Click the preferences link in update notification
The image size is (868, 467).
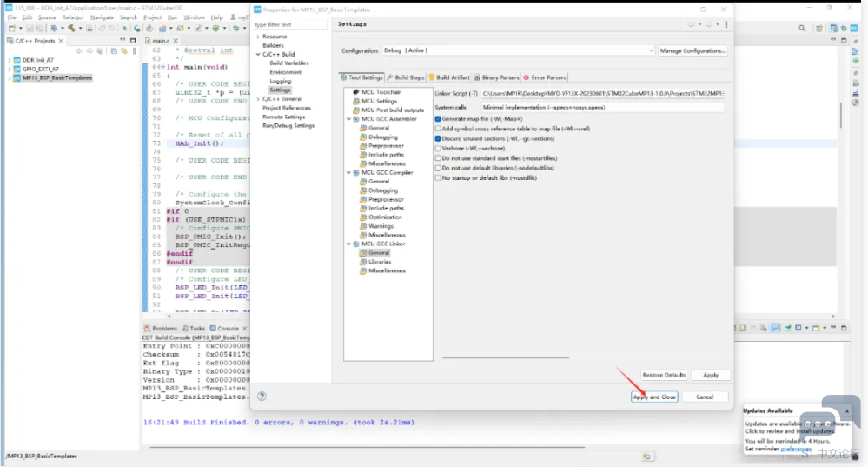796,449
